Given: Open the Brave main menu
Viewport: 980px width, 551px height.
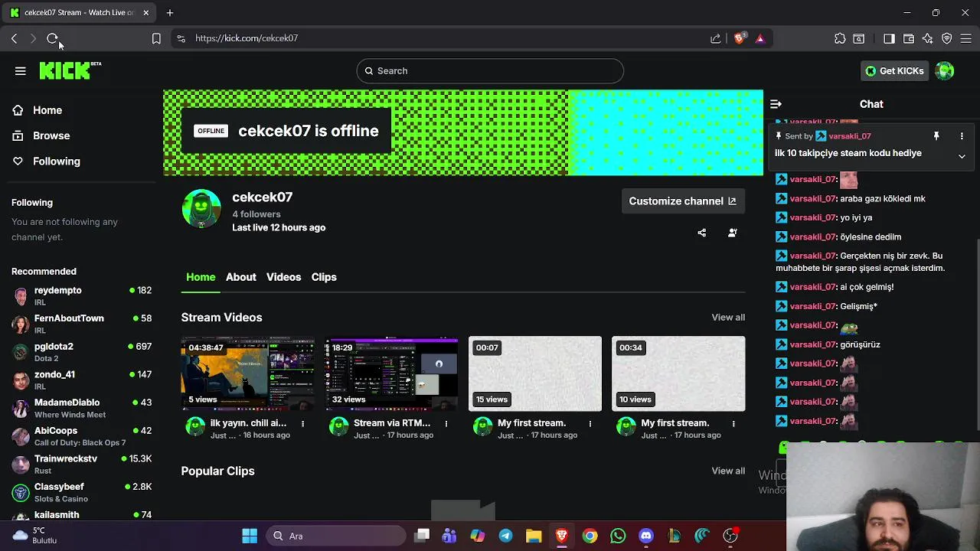Looking at the screenshot, I should point(966,38).
